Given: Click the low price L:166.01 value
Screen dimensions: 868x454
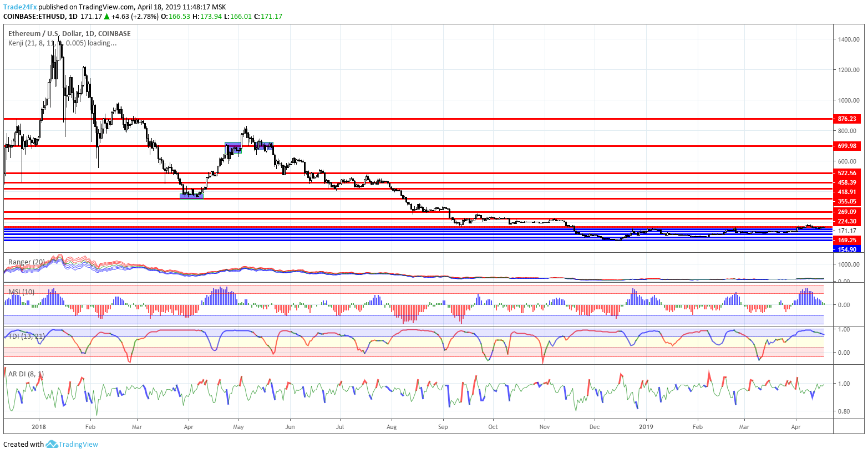Looking at the screenshot, I should (238, 17).
